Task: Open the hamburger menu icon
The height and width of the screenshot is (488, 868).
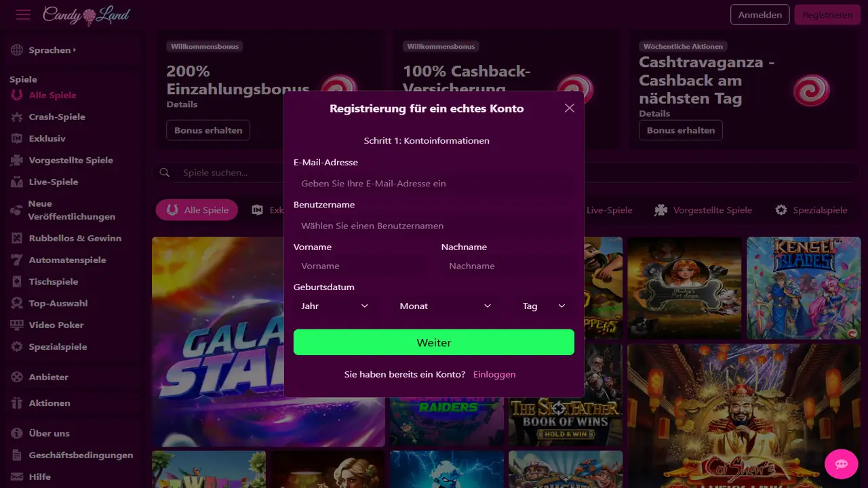Action: click(x=23, y=14)
